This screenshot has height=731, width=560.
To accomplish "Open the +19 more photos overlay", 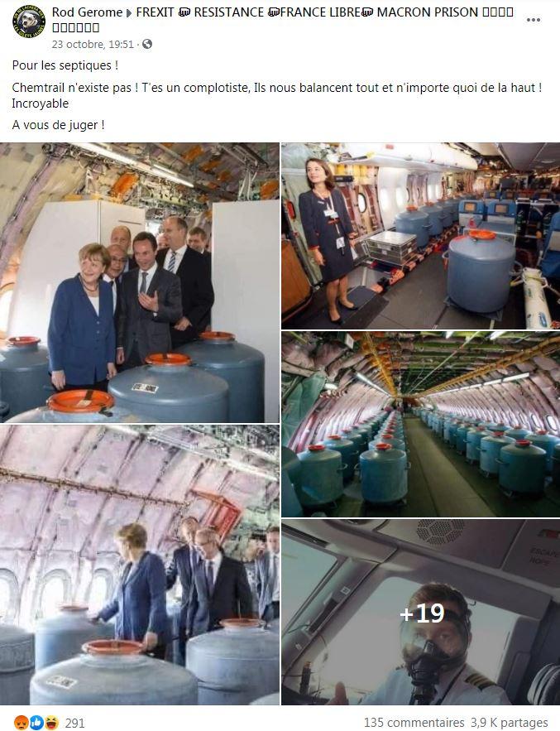I will click(421, 612).
